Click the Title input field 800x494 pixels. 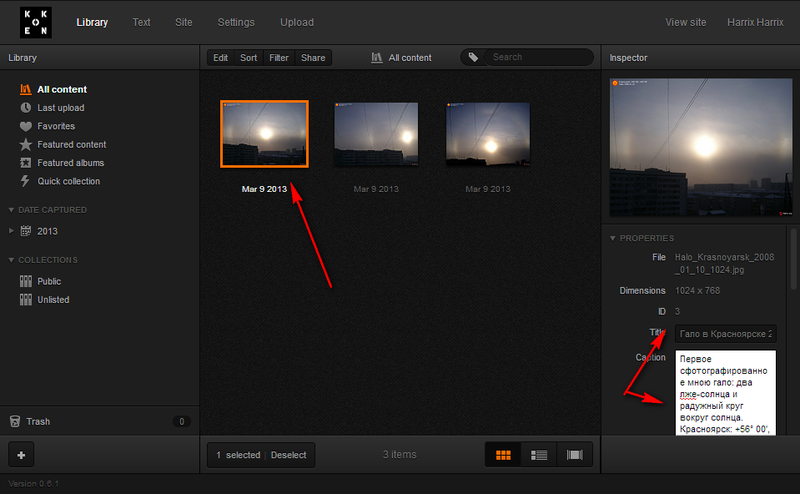click(726, 334)
